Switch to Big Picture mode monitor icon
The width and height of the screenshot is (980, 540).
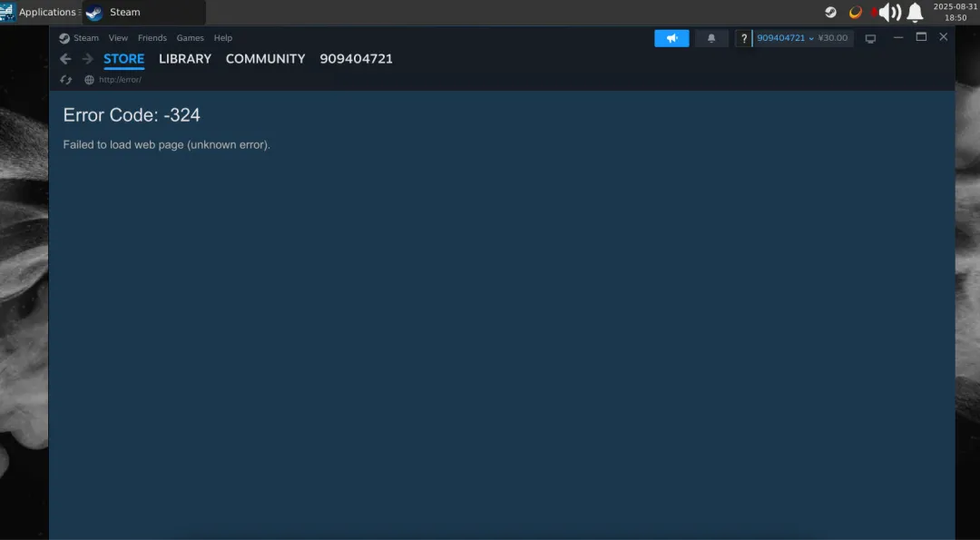tap(870, 38)
